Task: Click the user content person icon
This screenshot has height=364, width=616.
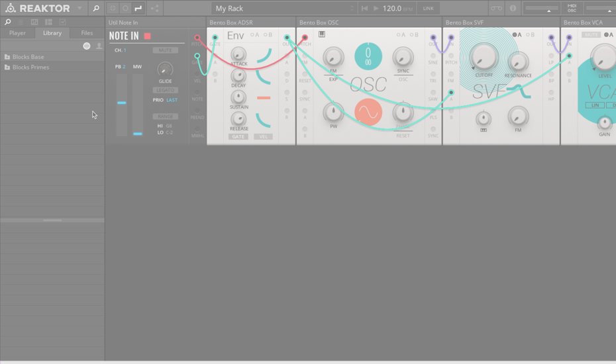Action: click(99, 46)
